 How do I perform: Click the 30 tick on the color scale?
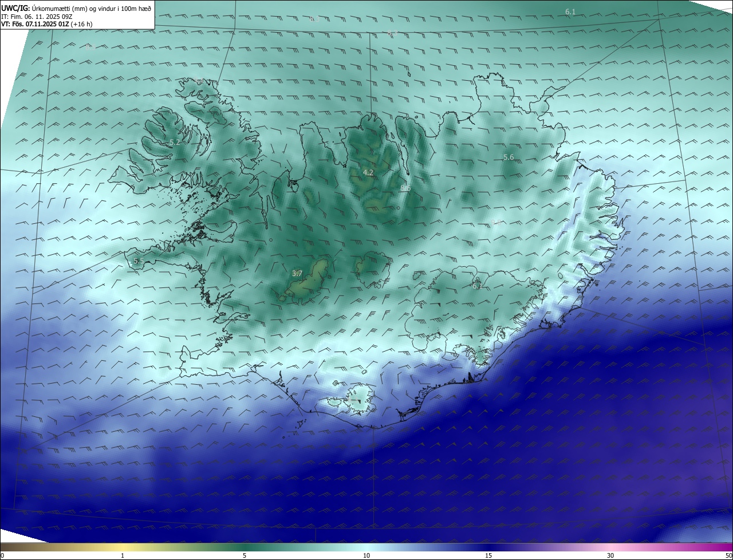pyautogui.click(x=610, y=555)
